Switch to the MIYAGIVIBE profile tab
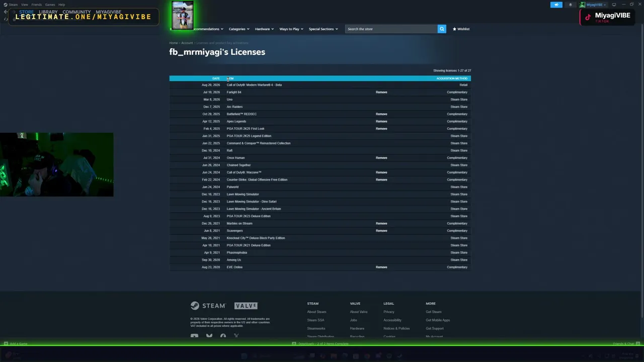This screenshot has height=362, width=644. (109, 12)
